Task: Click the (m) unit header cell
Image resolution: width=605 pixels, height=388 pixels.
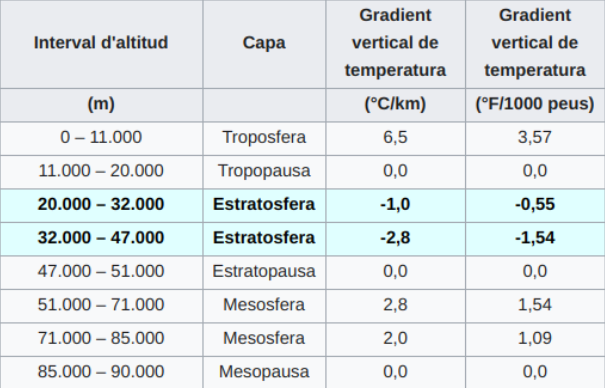Action: (101, 105)
